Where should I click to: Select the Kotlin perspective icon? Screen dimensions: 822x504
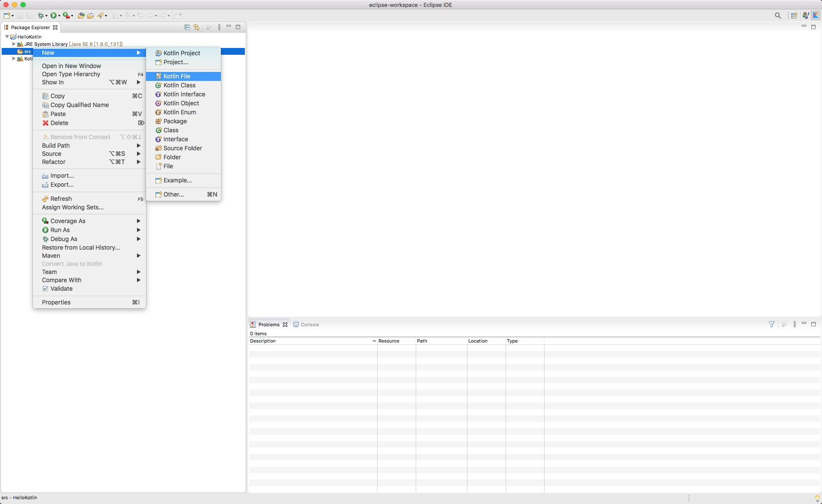[x=816, y=15]
